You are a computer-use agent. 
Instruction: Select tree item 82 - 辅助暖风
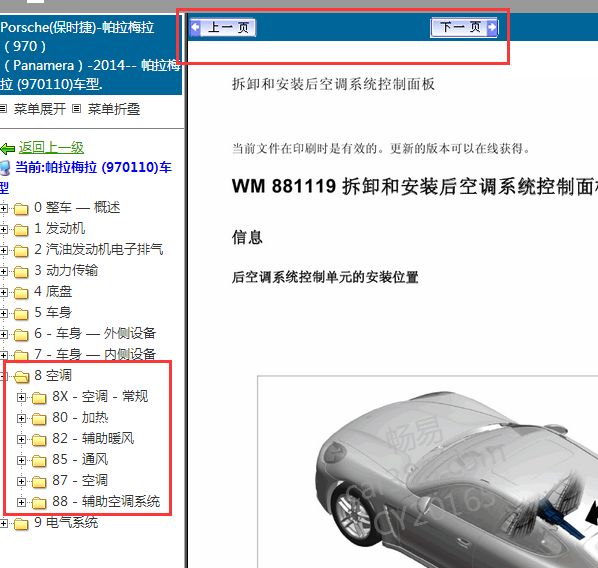(x=93, y=438)
